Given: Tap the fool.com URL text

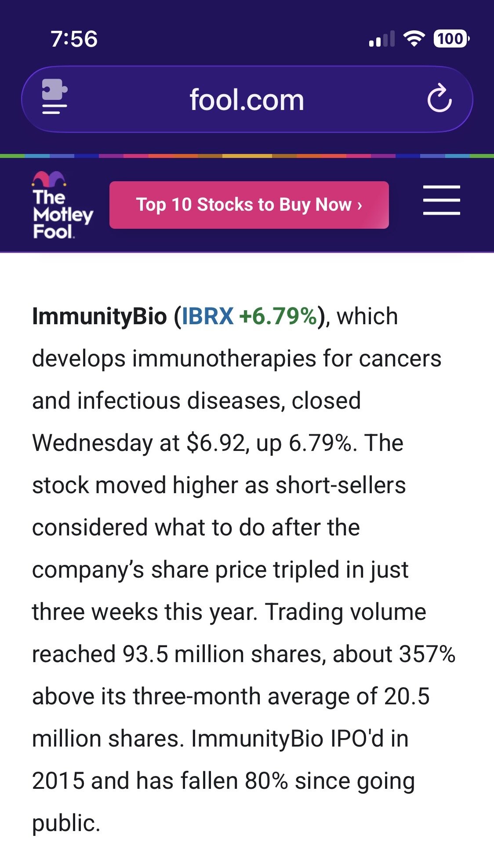Looking at the screenshot, I should [x=247, y=100].
